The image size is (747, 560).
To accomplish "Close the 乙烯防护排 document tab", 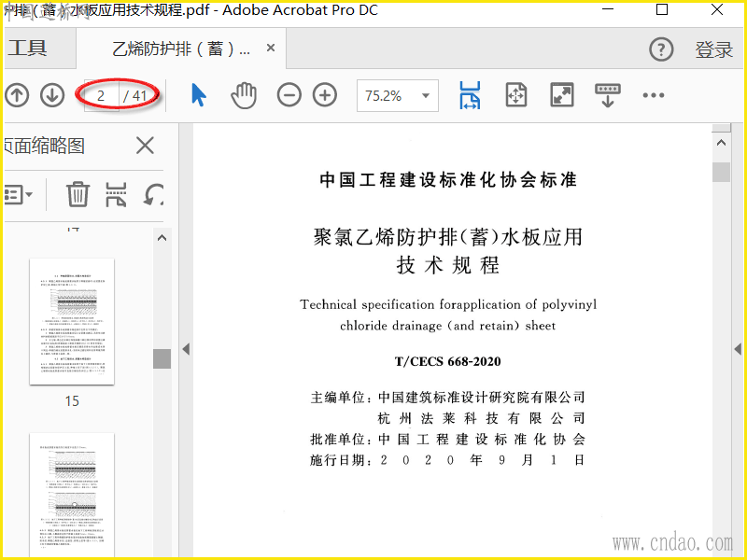I will [271, 48].
